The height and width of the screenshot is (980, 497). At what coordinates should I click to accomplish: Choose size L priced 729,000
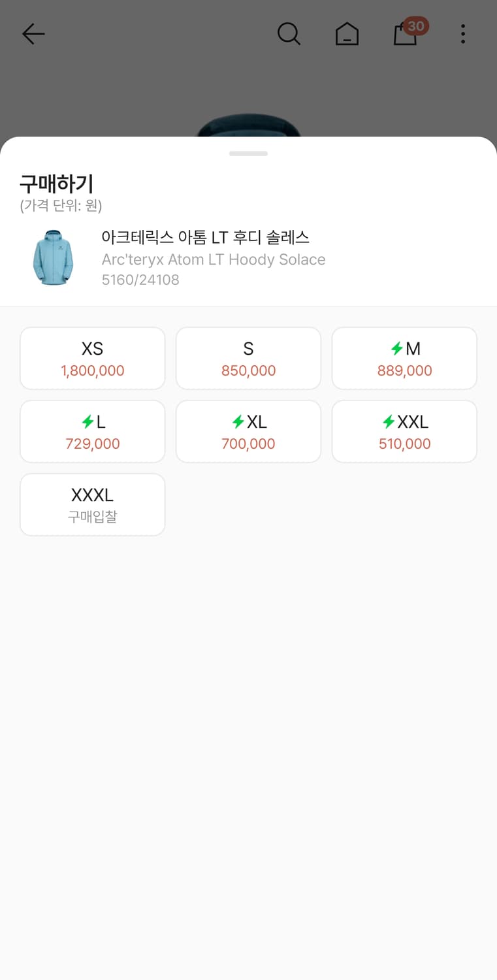pyautogui.click(x=93, y=432)
